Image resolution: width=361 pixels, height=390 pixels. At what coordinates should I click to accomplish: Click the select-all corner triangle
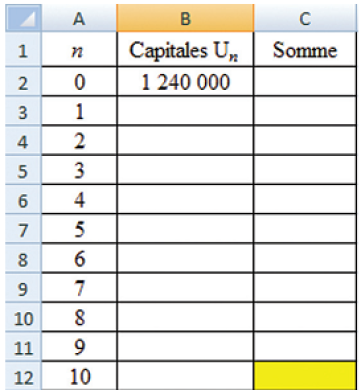tap(23, 18)
